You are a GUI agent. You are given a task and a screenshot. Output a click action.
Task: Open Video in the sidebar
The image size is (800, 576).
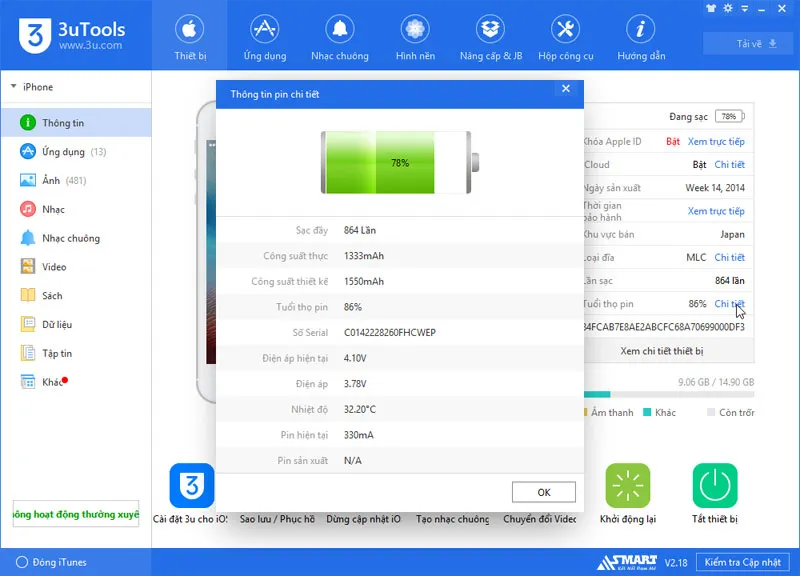[77, 267]
